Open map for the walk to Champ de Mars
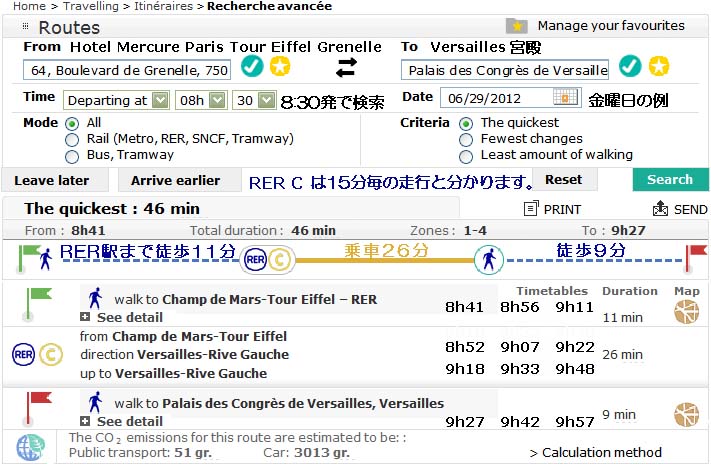Screen dimensions: 711x464 (x=687, y=313)
